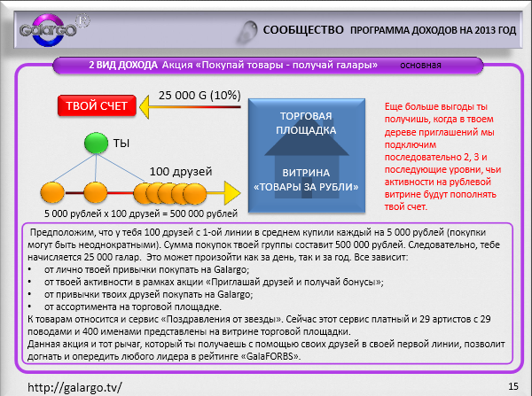Click the '100 друзей' label
The height and width of the screenshot is (396, 532).
181,172
